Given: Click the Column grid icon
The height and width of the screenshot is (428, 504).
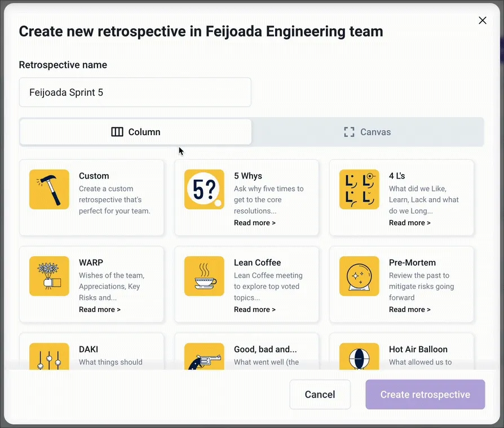Looking at the screenshot, I should point(117,132).
